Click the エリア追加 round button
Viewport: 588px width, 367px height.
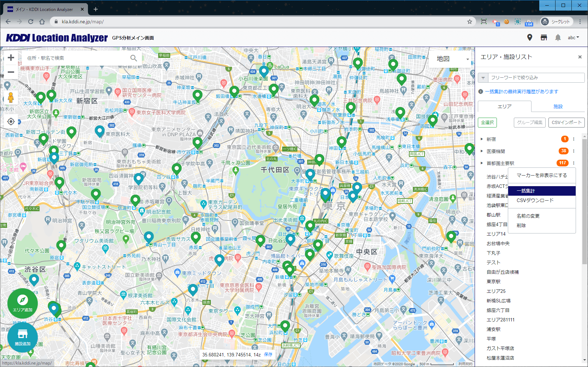23,303
